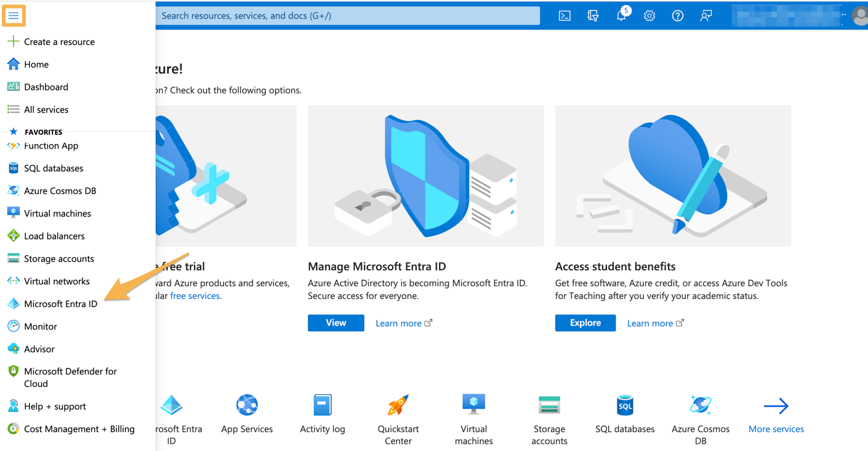
Task: Click the shield illustration on the Entra ID card
Action: [x=426, y=176]
